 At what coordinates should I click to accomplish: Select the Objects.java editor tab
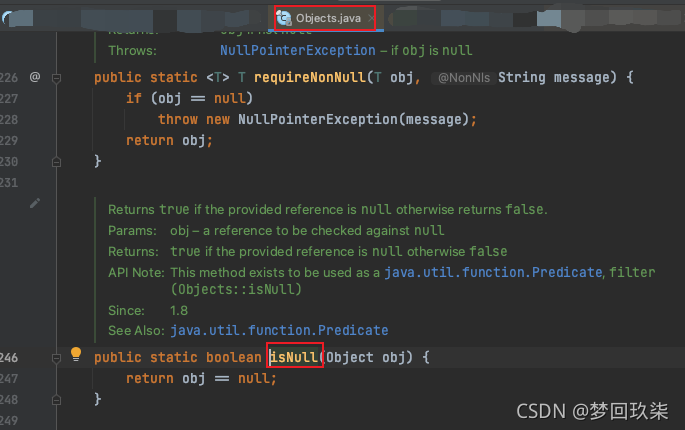[x=325, y=18]
